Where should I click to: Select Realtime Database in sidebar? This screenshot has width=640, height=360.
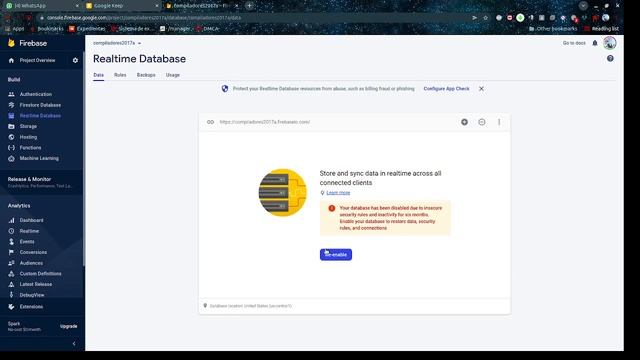[40, 116]
